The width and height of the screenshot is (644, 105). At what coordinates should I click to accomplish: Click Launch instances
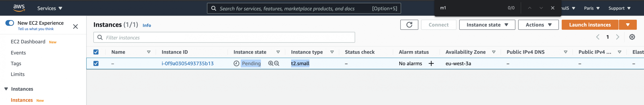pyautogui.click(x=590, y=25)
